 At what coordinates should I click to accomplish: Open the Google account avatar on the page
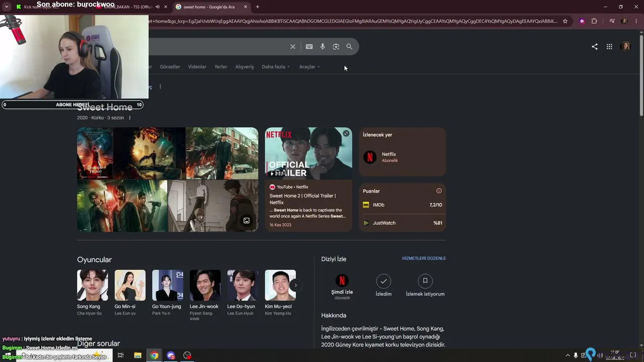626,47
